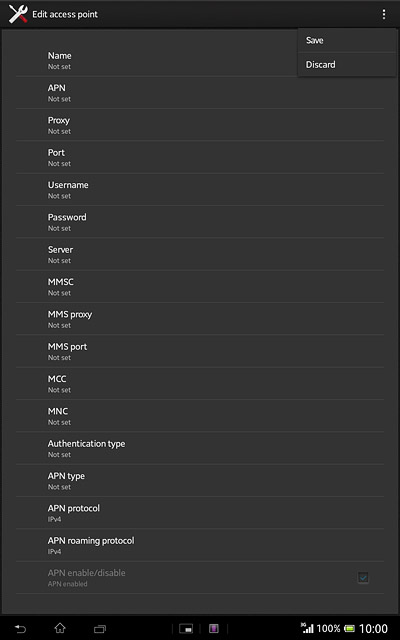Tap the Home navigation icon
400x640 pixels.
(x=60, y=628)
